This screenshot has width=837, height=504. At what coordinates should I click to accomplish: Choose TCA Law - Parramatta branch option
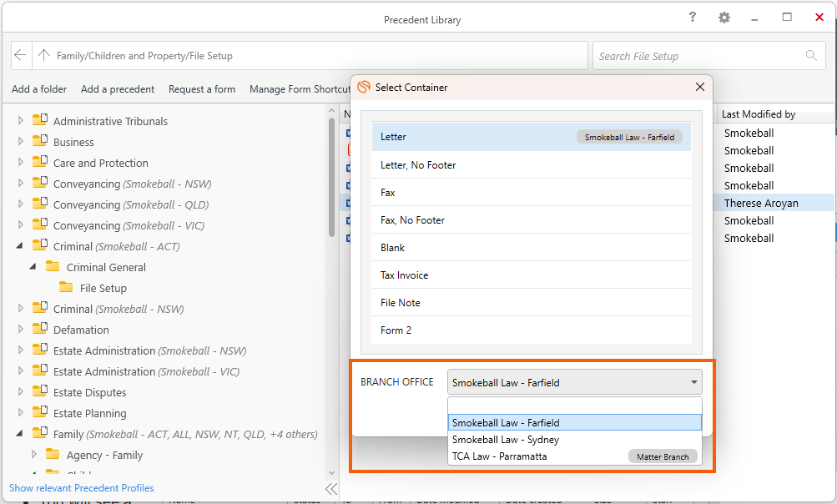pos(574,456)
